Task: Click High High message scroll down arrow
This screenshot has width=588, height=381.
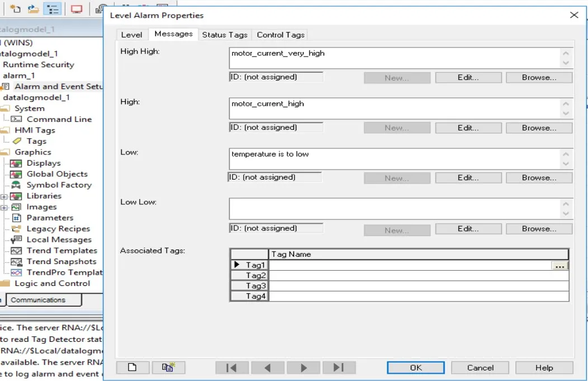Action: [566, 63]
